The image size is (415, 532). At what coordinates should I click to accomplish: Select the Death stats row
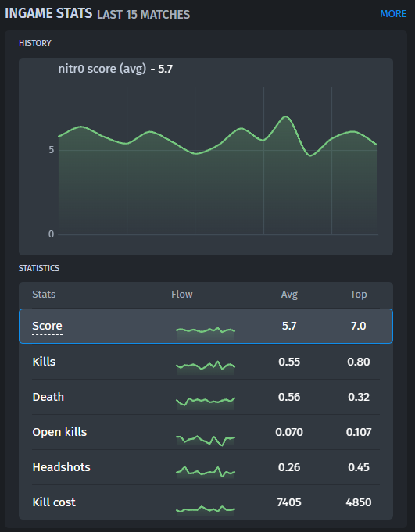[x=206, y=397]
